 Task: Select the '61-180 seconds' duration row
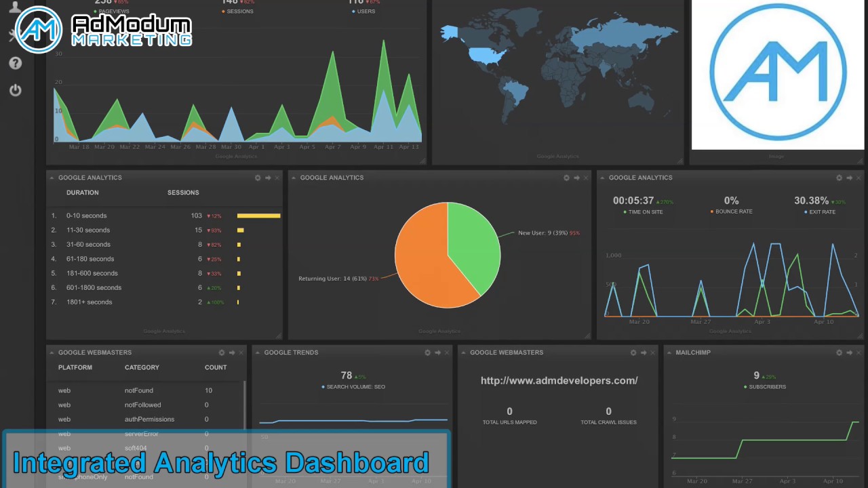165,259
